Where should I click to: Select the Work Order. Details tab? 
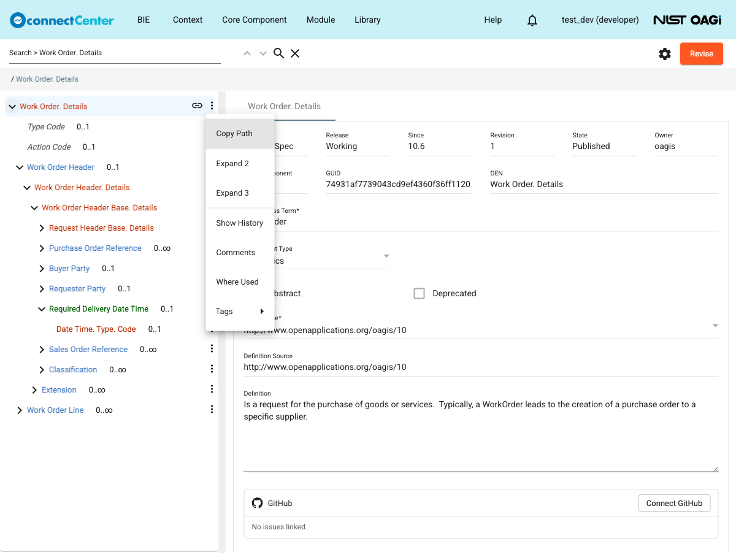click(284, 106)
